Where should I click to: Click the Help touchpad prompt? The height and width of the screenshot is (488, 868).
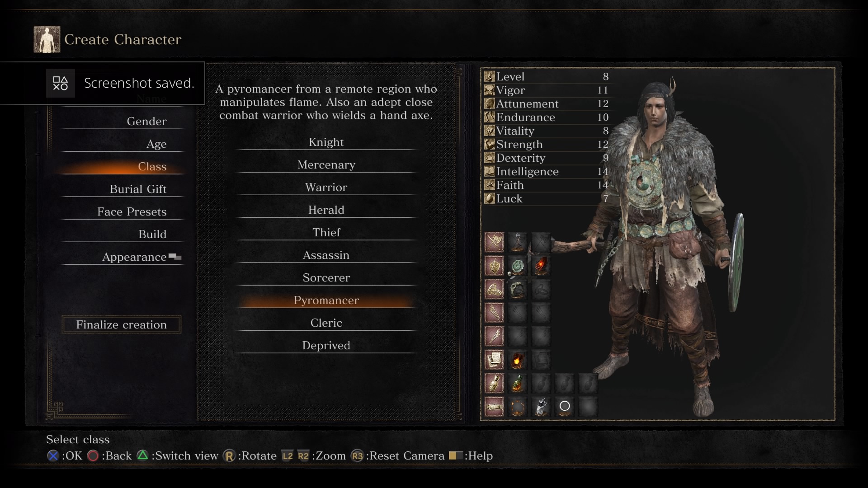[471, 455]
